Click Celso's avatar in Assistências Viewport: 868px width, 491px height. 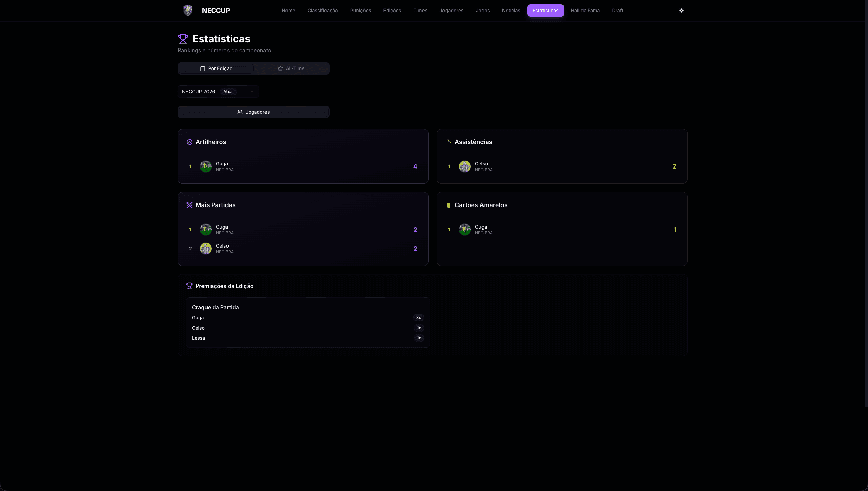pos(465,166)
